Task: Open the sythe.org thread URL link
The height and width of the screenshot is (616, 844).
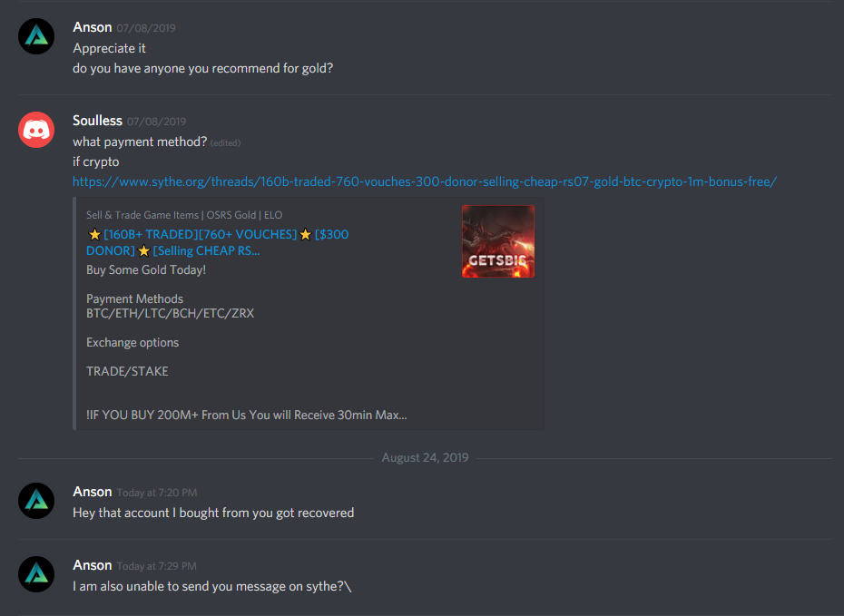Action: 425,181
